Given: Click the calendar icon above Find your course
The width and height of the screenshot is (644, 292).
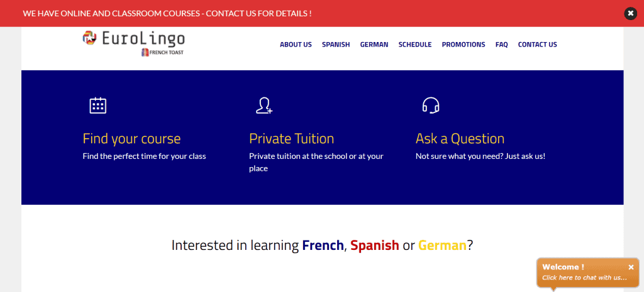Looking at the screenshot, I should [x=97, y=105].
